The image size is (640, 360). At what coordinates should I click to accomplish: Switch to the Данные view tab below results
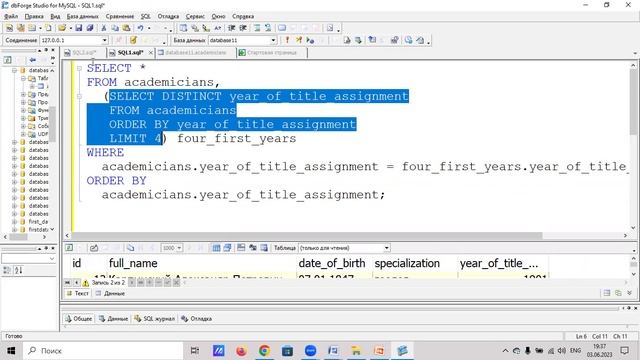coord(110,293)
